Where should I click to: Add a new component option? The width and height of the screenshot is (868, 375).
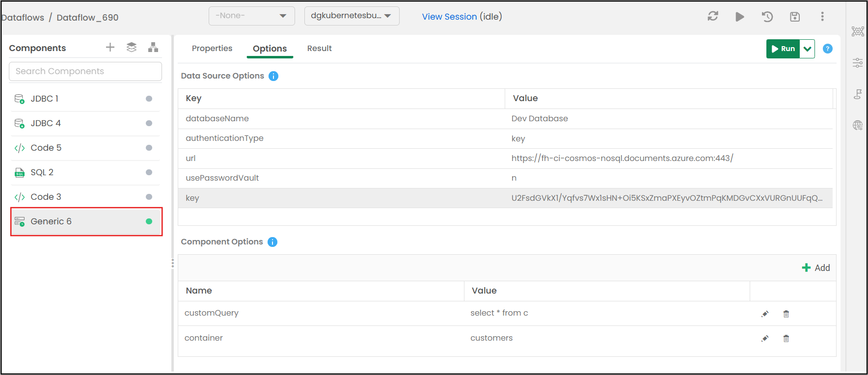click(x=815, y=268)
